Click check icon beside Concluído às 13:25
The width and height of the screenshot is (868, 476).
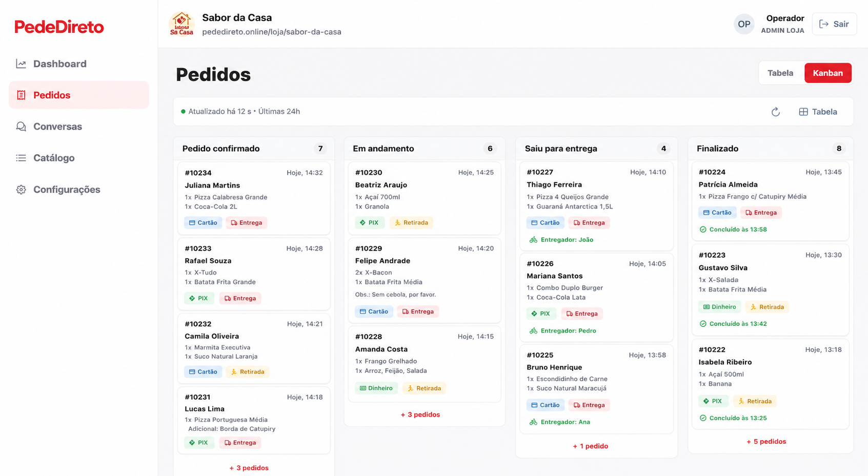[703, 418]
